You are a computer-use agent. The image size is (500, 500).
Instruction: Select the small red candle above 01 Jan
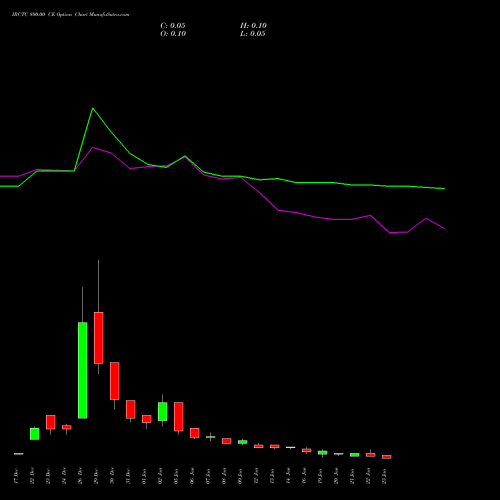[x=147, y=419]
